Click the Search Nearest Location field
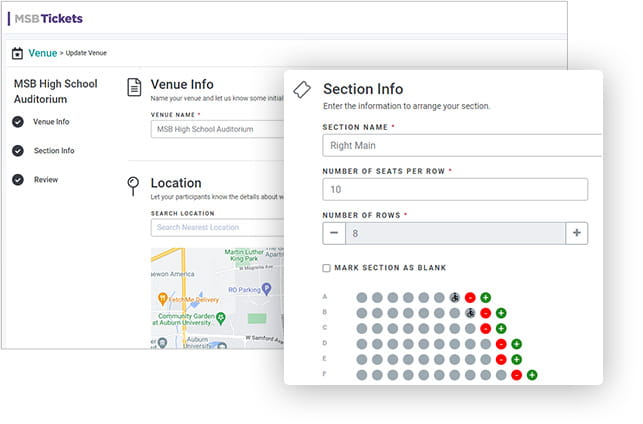The image size is (643, 424). point(217,228)
